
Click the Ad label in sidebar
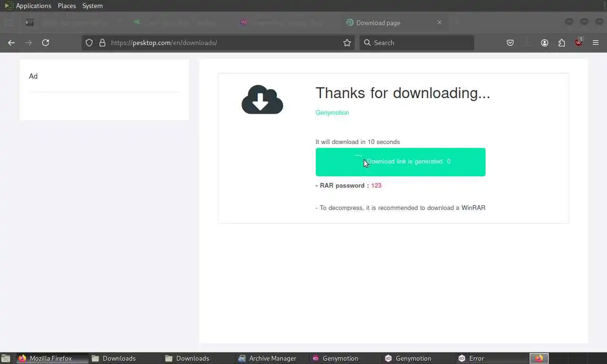click(x=33, y=76)
